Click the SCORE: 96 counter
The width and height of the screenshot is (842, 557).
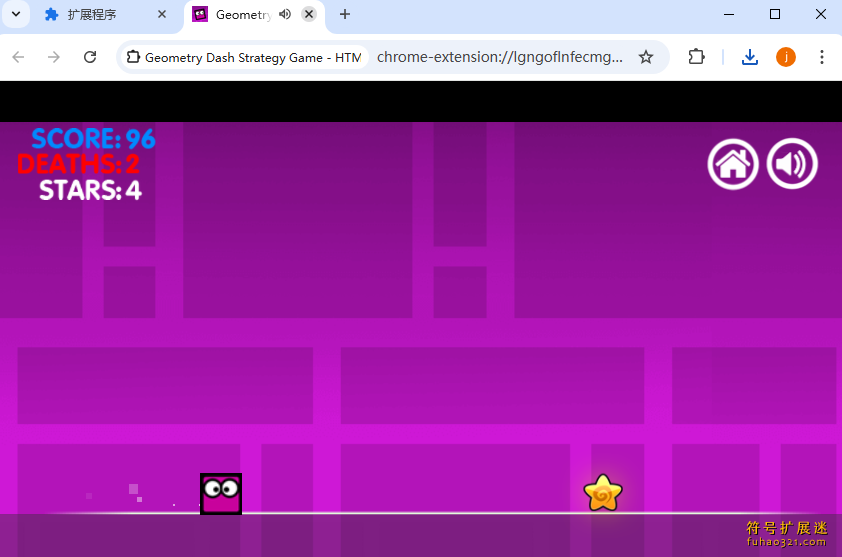point(93,139)
